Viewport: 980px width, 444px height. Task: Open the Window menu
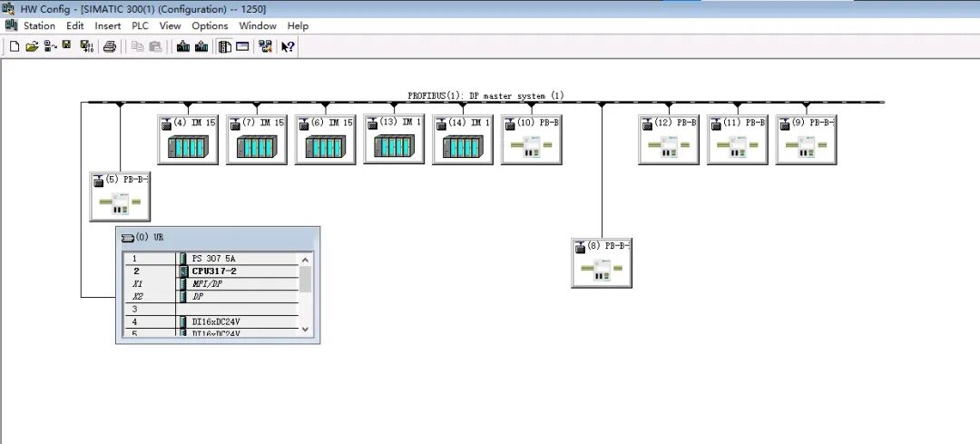pos(258,25)
